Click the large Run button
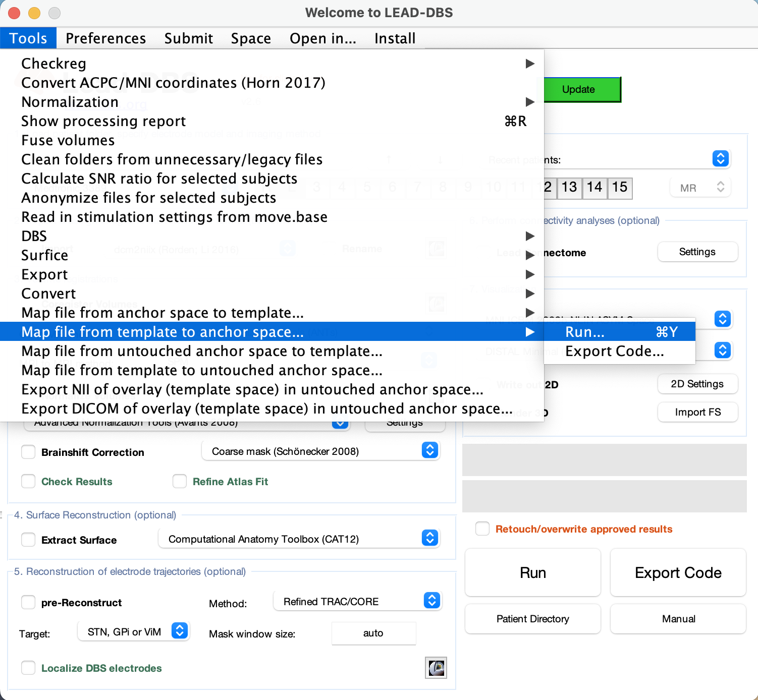758x700 pixels. [533, 572]
